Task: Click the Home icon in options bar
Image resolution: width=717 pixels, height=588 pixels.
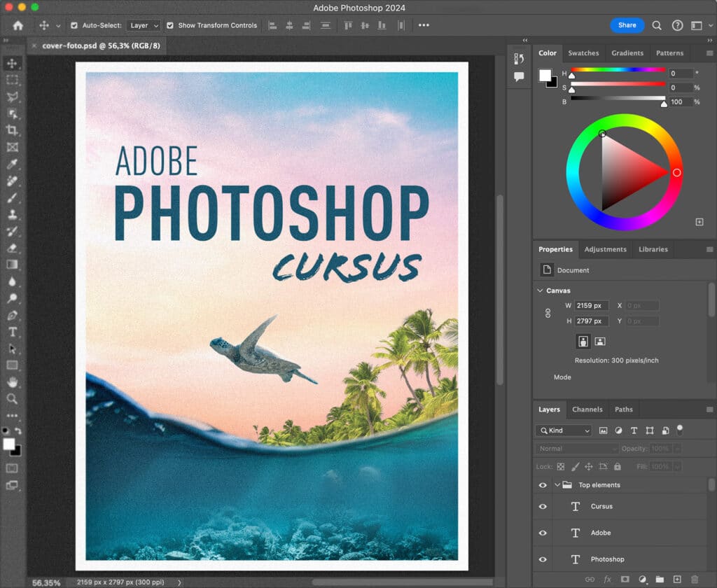Action: (18, 26)
